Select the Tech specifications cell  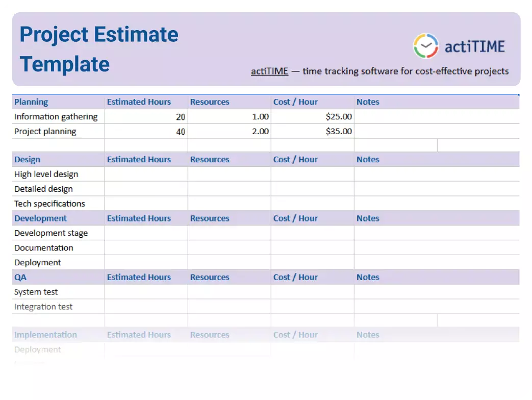[x=49, y=204]
